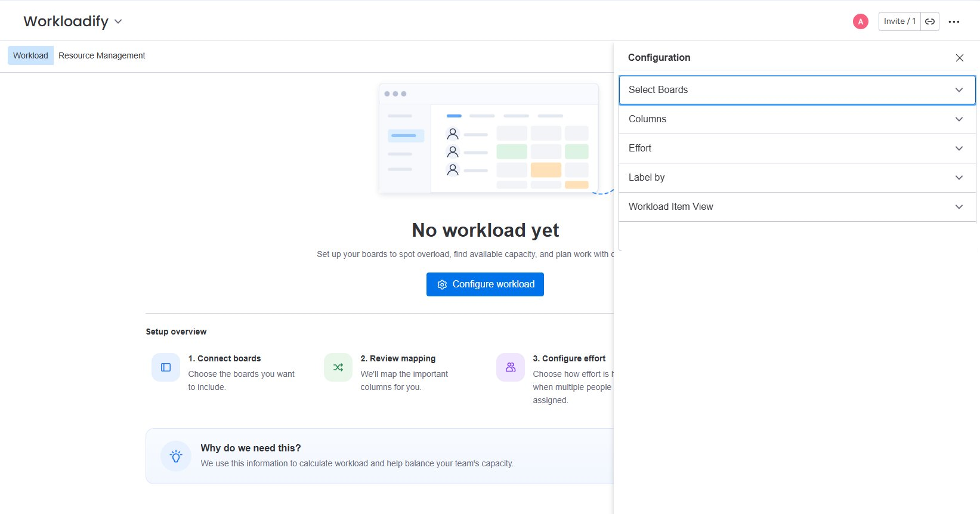The width and height of the screenshot is (980, 514).
Task: Close the Configuration panel
Action: (959, 58)
